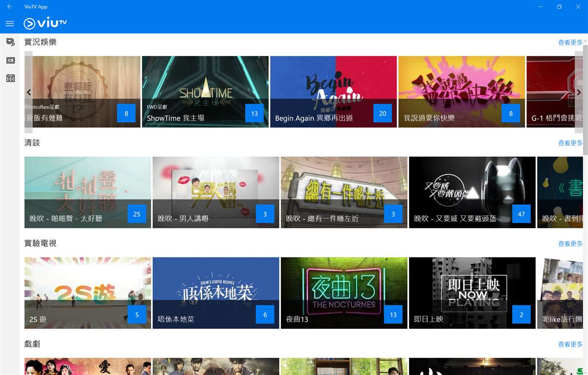Click the FWD呈獻 sponsor label
Viewport: 588px width, 375px height.
pyautogui.click(x=157, y=107)
